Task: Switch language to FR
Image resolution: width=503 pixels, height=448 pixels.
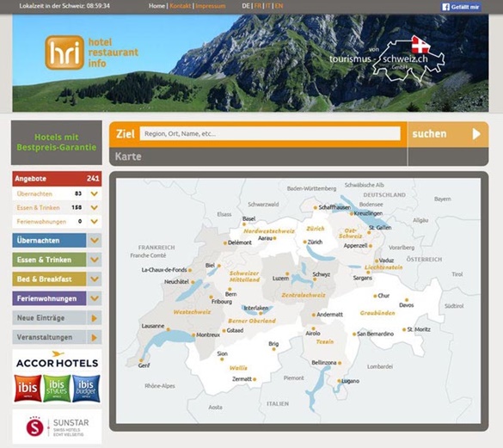Action: click(258, 6)
